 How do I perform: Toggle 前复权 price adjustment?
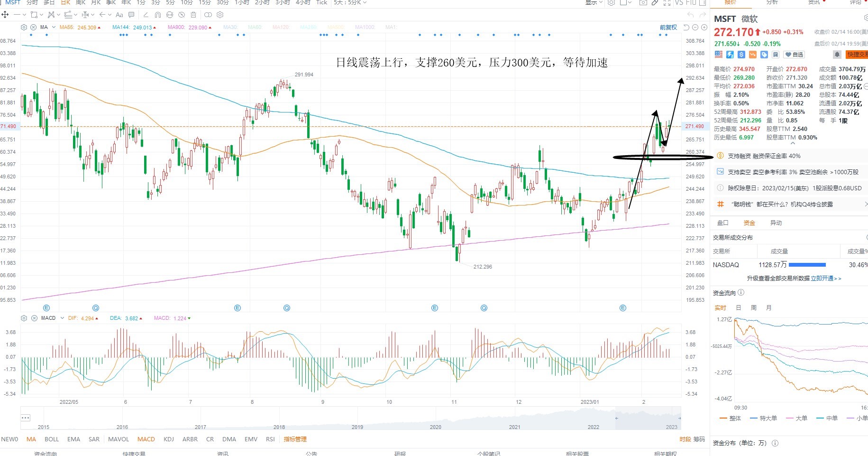[668, 27]
